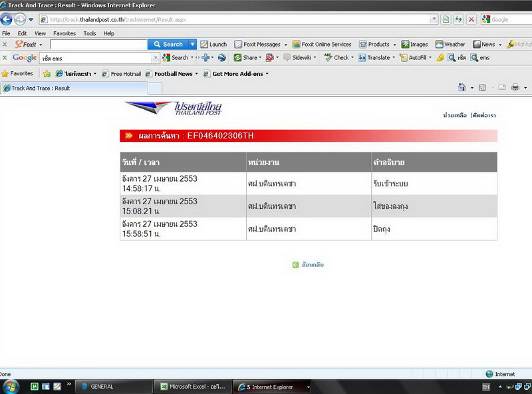
Task: Expand the Foxit Search dropdown arrow
Action: 193,45
